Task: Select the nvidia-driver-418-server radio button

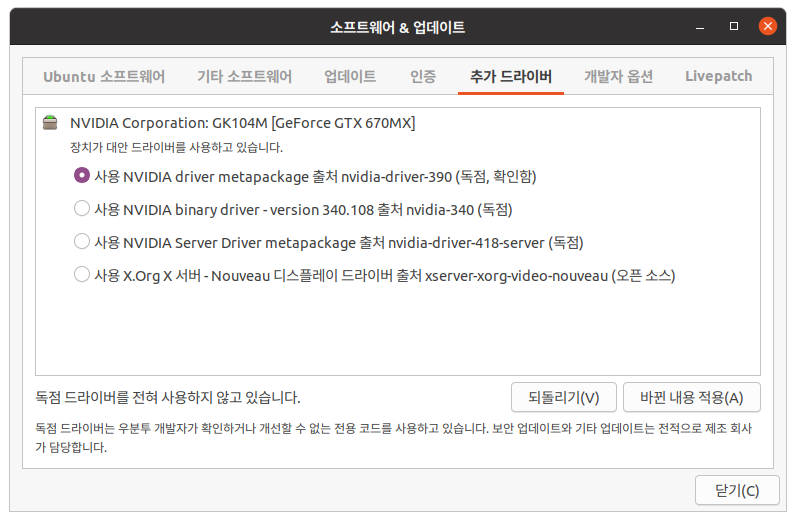Action: [82, 241]
